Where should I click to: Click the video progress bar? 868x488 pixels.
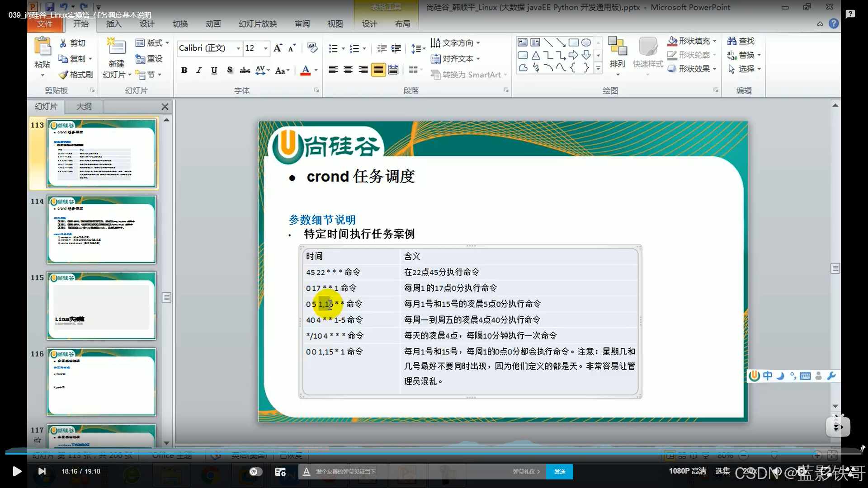point(434,453)
